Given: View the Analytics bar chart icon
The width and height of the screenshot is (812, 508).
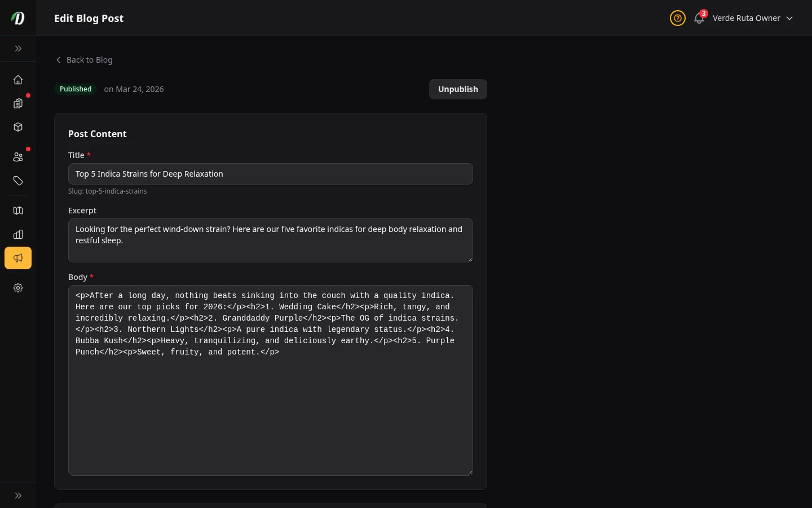Looking at the screenshot, I should [x=18, y=234].
